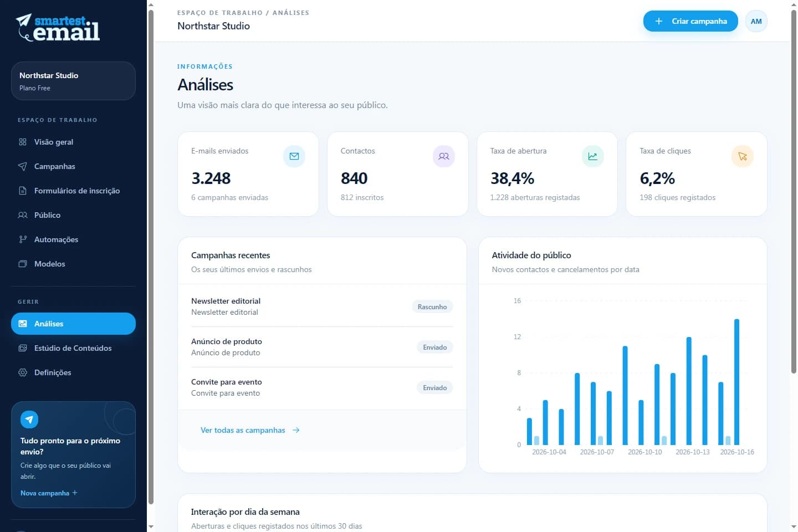Click the Modelos template icon
The image size is (798, 532).
pos(23,264)
